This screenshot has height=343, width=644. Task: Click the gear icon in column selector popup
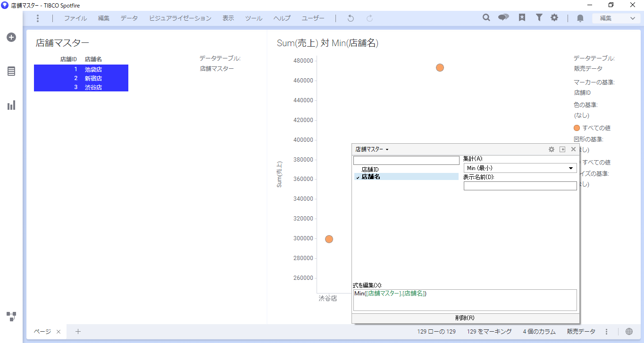pos(552,149)
